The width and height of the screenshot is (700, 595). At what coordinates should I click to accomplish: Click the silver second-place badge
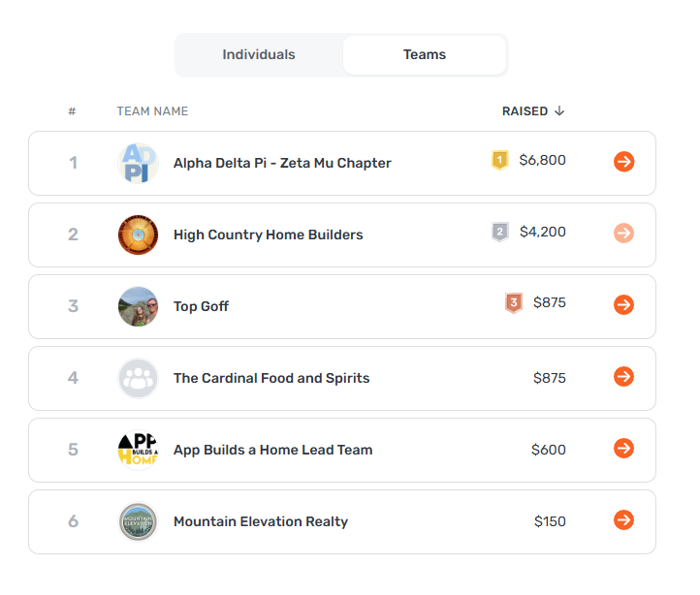tap(500, 232)
